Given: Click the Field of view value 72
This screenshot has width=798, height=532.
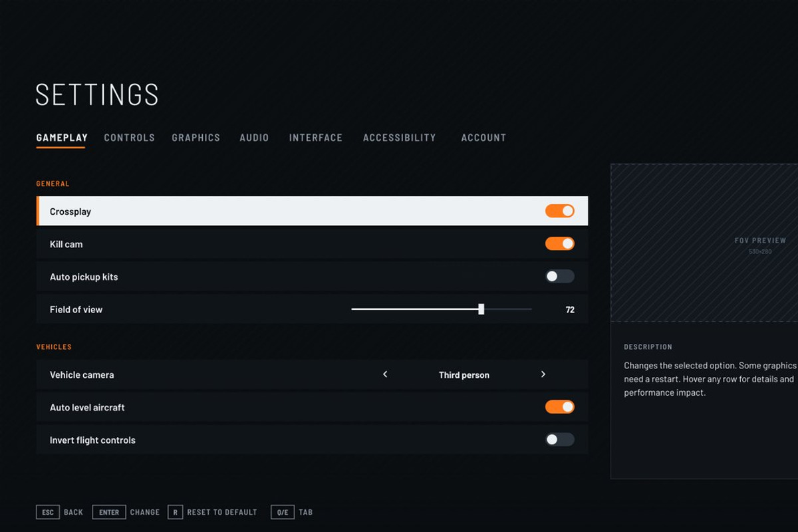Looking at the screenshot, I should pos(570,310).
